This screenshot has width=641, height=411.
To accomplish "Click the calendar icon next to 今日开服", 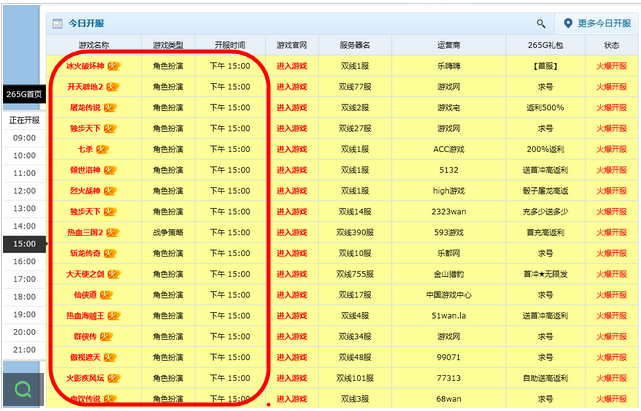I will [x=58, y=24].
